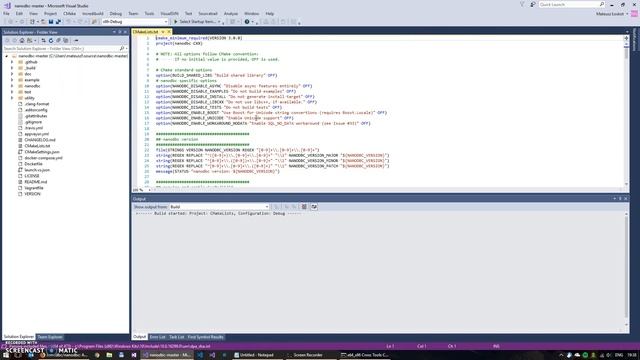The height and width of the screenshot is (360, 640).
Task: Click the Sync with Active Document icon
Action: [43, 40]
